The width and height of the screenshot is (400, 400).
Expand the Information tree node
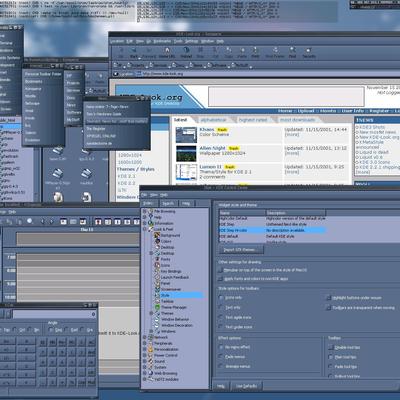(x=145, y=223)
